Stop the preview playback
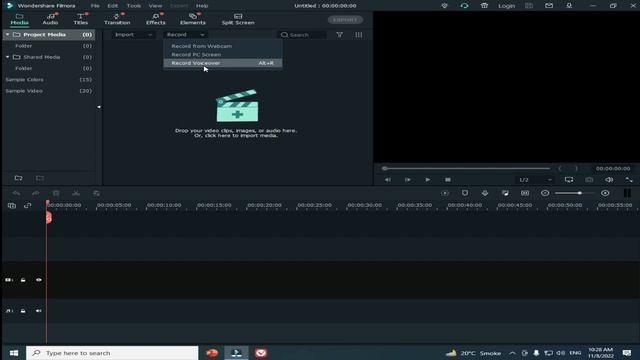This screenshot has height=360, width=640. [x=448, y=180]
